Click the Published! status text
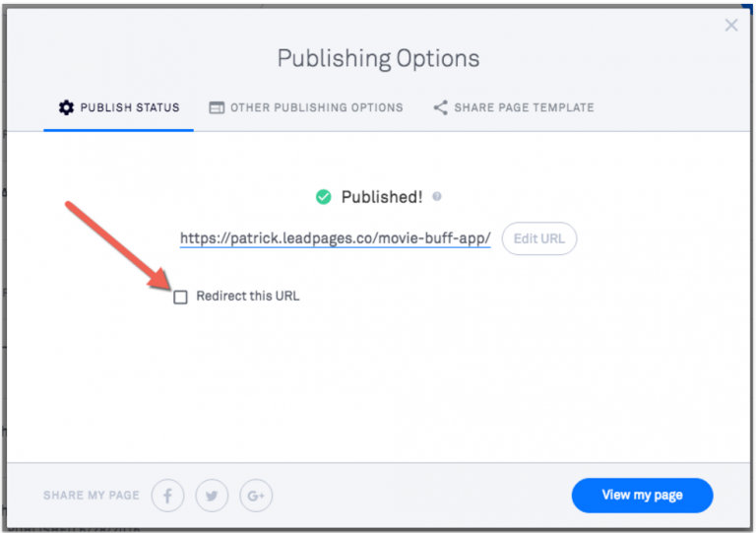The width and height of the screenshot is (756, 533). point(381,197)
